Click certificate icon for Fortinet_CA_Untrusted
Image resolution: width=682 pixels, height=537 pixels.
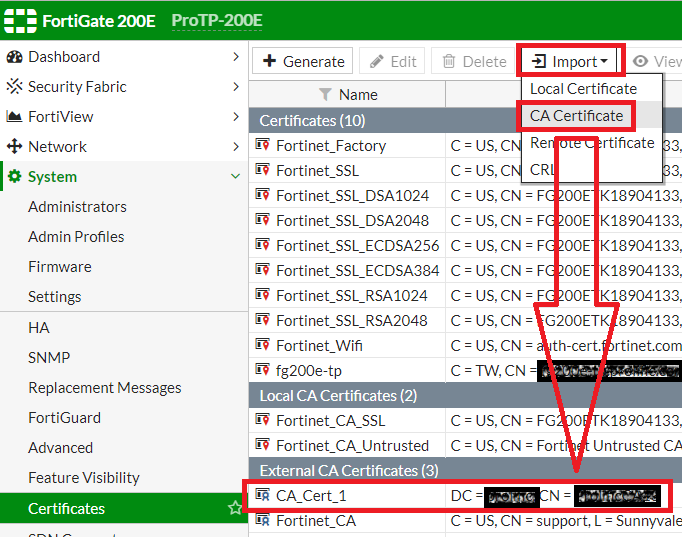tap(262, 444)
